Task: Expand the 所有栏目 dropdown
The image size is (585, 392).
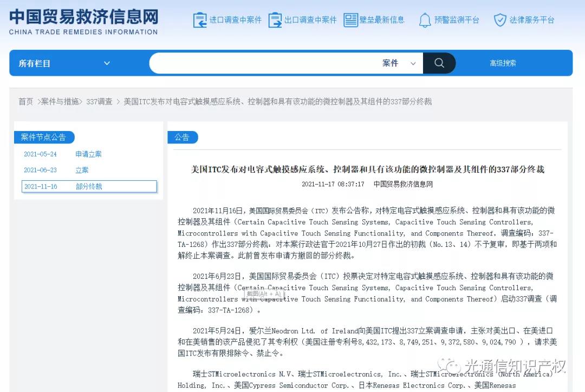Action: 64,63
